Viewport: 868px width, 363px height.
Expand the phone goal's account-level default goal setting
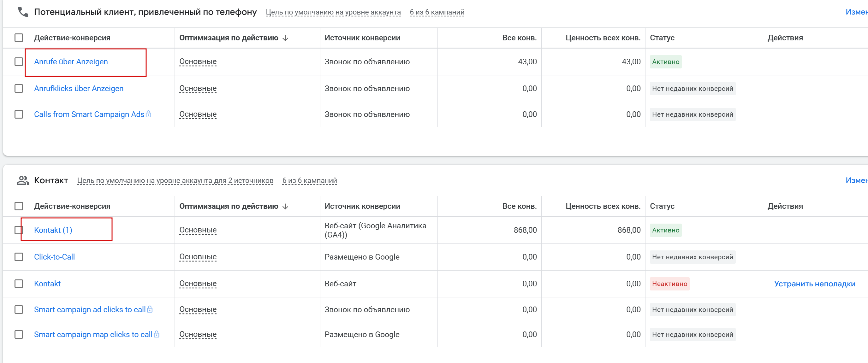pyautogui.click(x=333, y=12)
